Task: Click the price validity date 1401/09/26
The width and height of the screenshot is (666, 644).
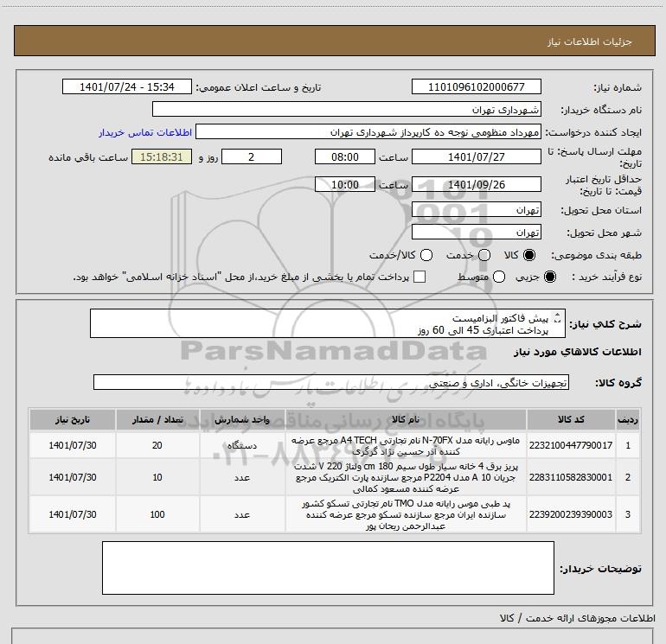Action: tap(476, 184)
